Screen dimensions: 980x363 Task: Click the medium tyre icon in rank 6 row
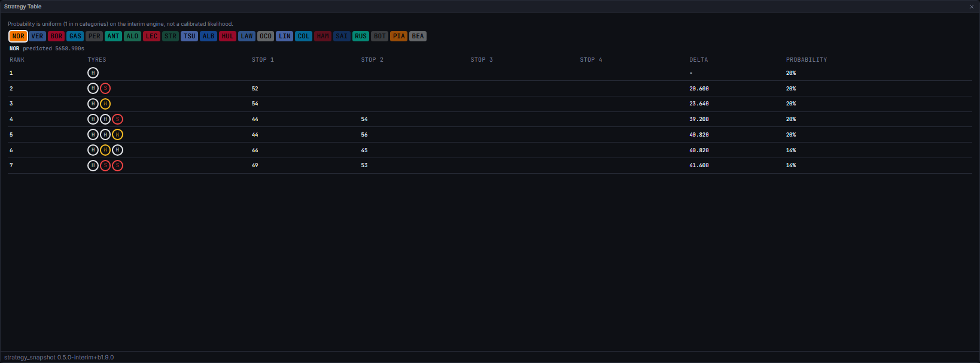point(105,150)
